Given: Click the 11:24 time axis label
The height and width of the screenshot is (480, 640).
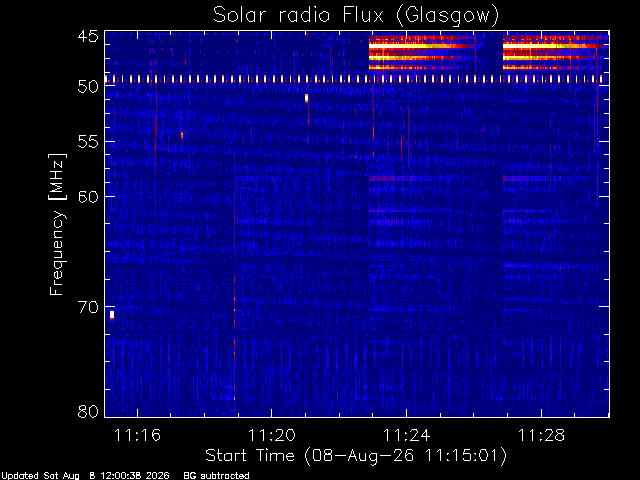Looking at the screenshot, I should [x=407, y=435].
